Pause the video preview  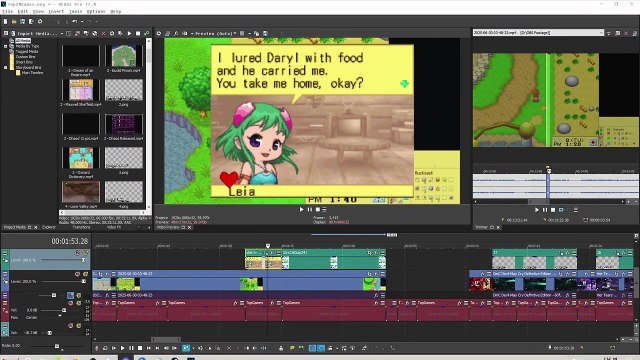click(x=310, y=209)
